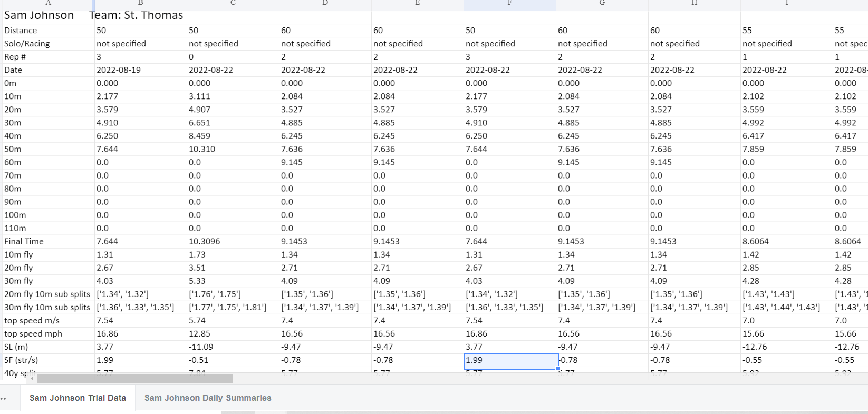The height and width of the screenshot is (414, 868).
Task: Click the SL value -11.09
Action: 233,347
